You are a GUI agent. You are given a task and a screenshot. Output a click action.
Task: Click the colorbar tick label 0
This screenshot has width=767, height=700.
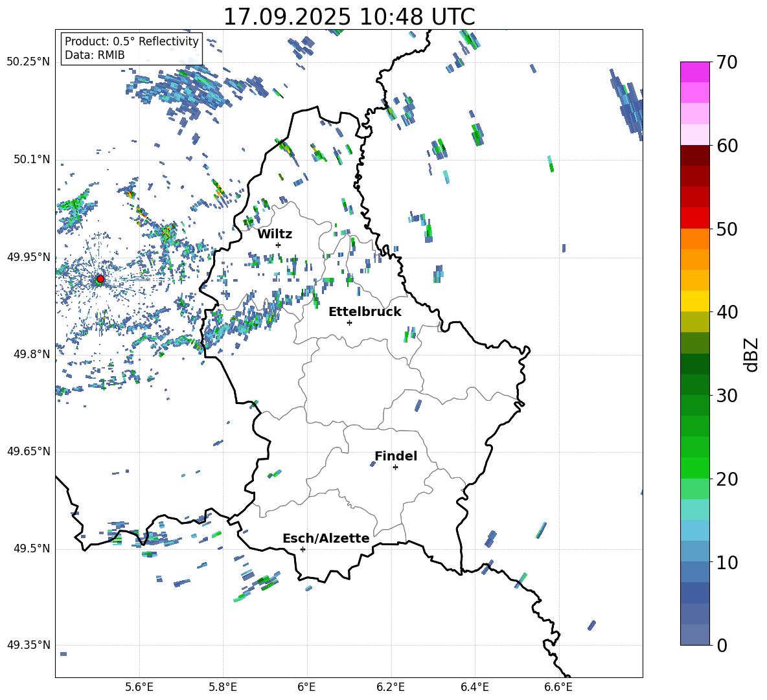tap(722, 646)
